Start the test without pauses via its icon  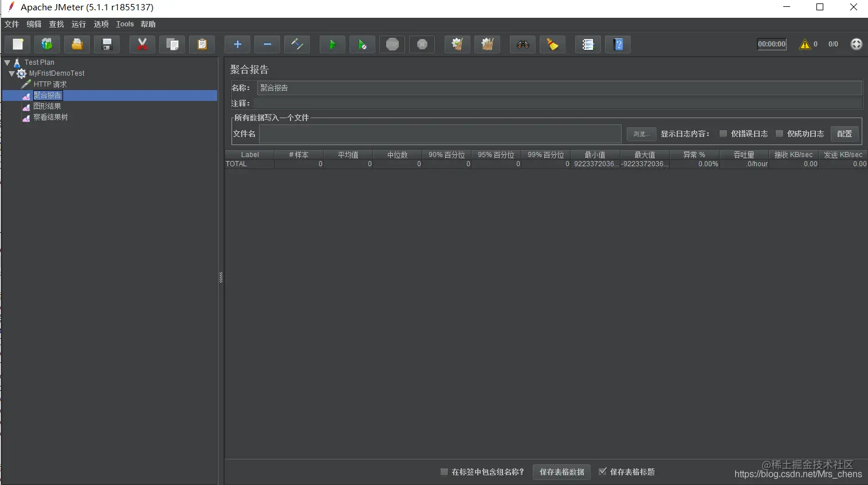point(362,44)
